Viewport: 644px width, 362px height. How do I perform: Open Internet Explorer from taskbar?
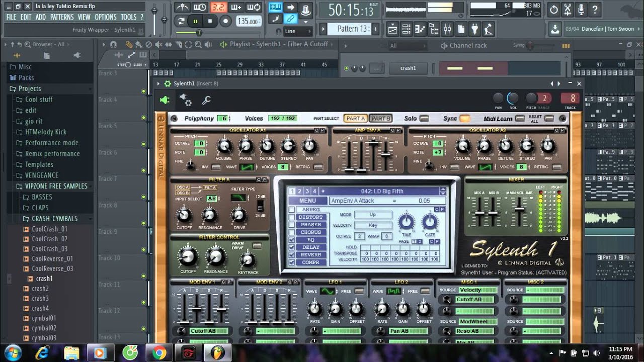pyautogui.click(x=42, y=352)
